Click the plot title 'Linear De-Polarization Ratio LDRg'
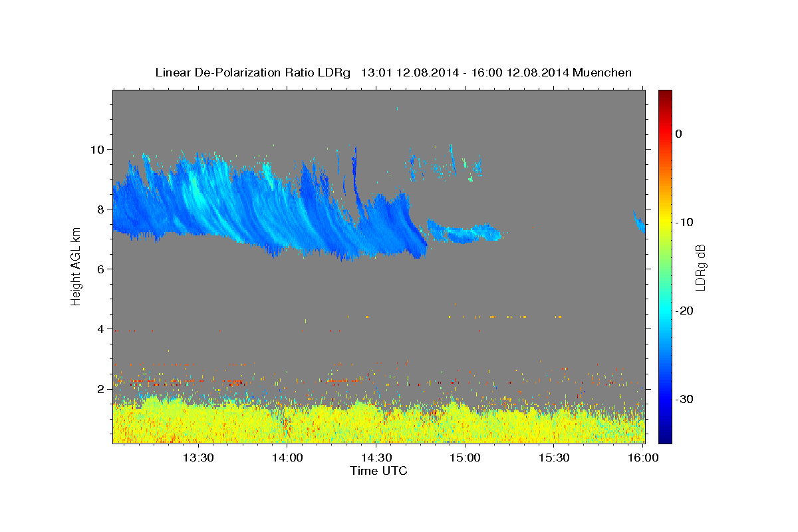The height and width of the screenshot is (532, 798). (x=252, y=72)
